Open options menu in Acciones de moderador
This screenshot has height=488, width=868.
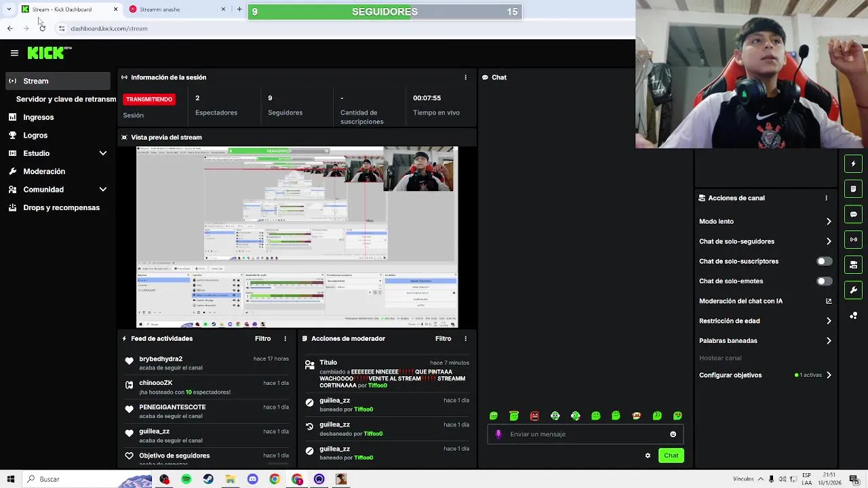(465, 338)
